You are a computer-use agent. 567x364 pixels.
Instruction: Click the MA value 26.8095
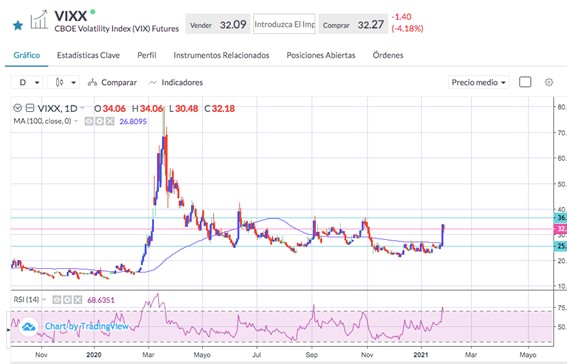tap(133, 121)
